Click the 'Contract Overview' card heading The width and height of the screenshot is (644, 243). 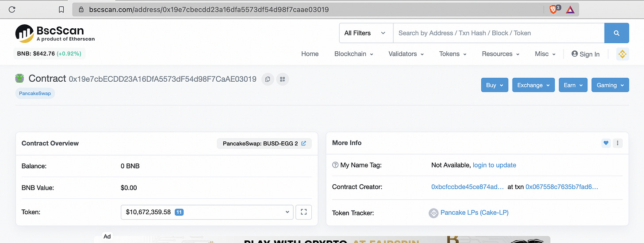(50, 144)
